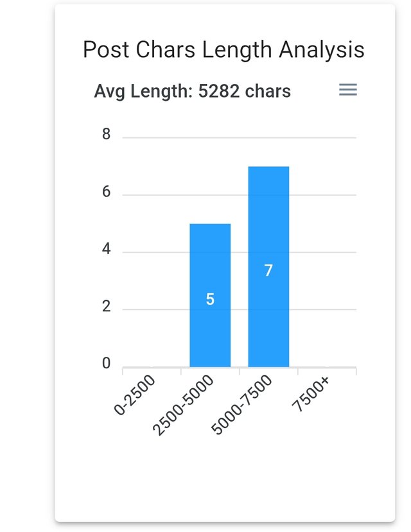The width and height of the screenshot is (411, 532).
Task: Click the 2500-5000 x-axis label
Action: pyautogui.click(x=183, y=406)
